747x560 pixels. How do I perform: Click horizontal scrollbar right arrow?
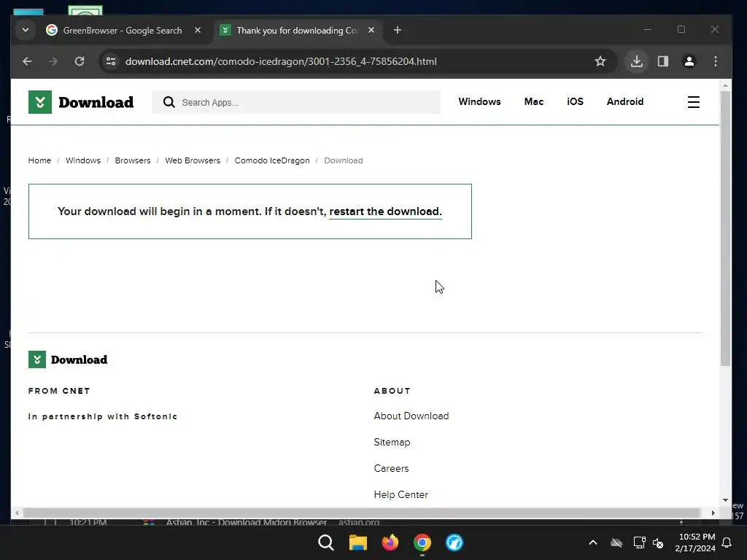pos(713,513)
